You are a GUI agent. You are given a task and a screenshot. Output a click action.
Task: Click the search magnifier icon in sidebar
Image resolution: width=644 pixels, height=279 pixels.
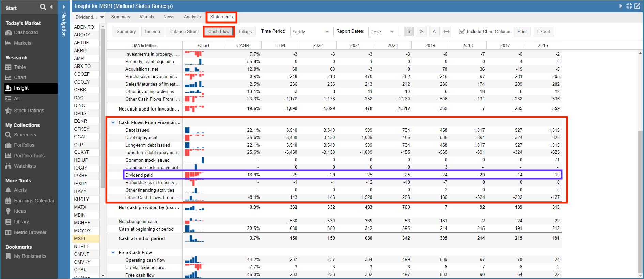[x=43, y=7]
